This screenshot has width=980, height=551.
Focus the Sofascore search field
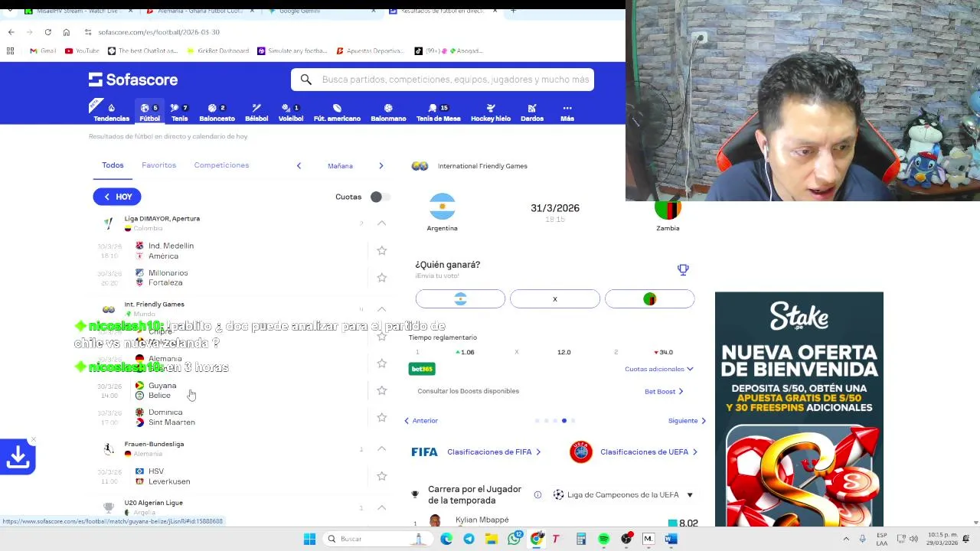(443, 80)
